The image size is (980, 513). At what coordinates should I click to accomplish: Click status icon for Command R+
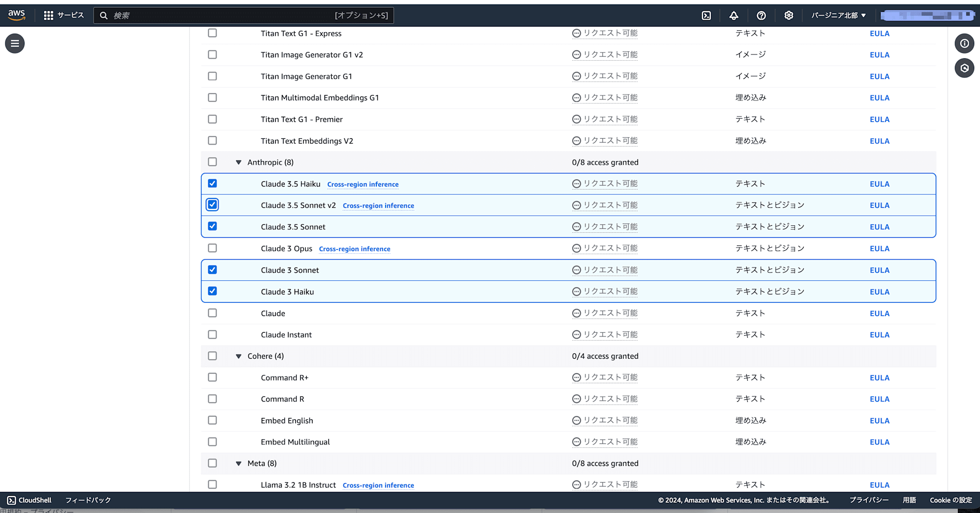coord(577,378)
